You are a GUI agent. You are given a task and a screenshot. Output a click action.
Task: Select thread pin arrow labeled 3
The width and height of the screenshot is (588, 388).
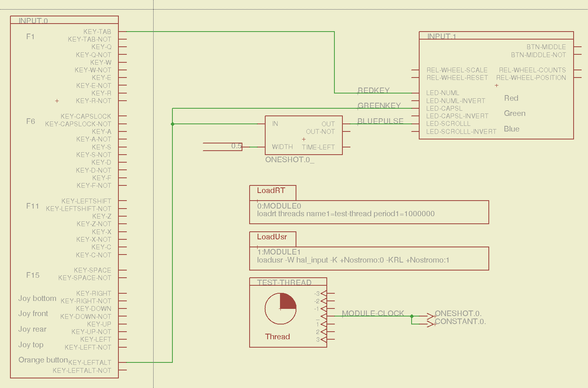324,340
